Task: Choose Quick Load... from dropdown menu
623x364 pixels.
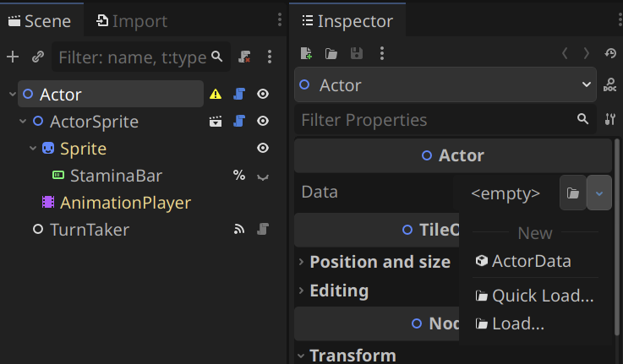Action: pyautogui.click(x=542, y=296)
